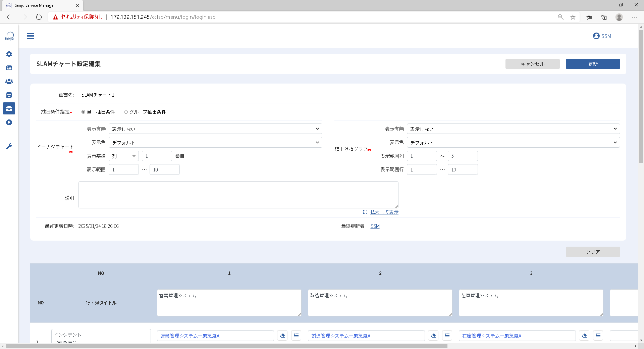Refresh the browser page
The height and width of the screenshot is (349, 644).
tap(39, 17)
